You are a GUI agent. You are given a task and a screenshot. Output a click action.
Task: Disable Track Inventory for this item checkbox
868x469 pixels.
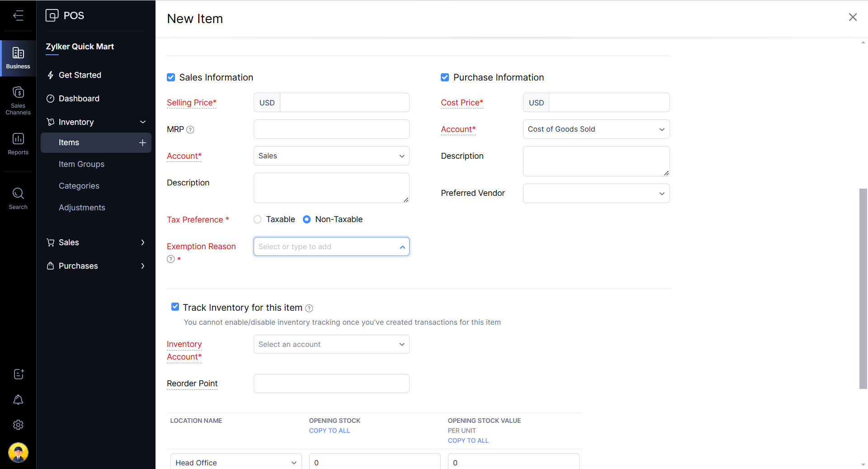point(175,307)
